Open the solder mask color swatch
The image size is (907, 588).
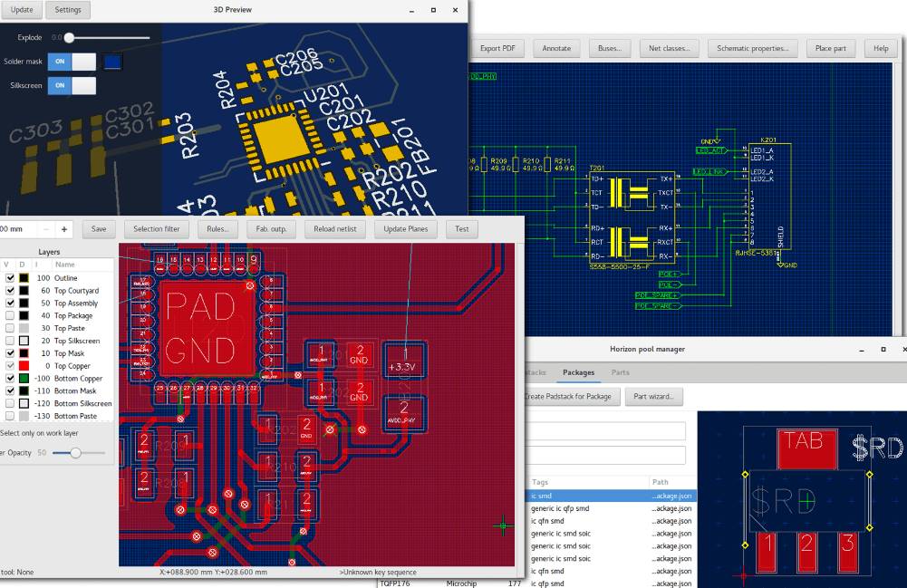[111, 62]
